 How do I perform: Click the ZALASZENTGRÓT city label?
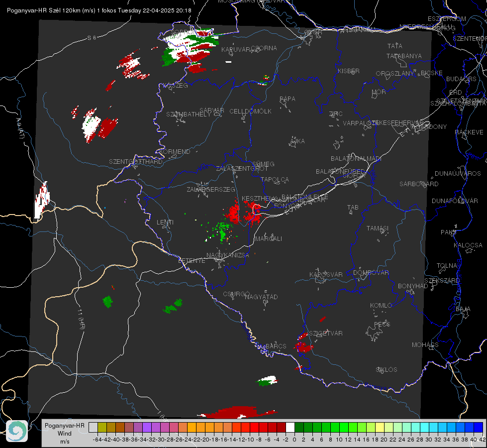[242, 169]
